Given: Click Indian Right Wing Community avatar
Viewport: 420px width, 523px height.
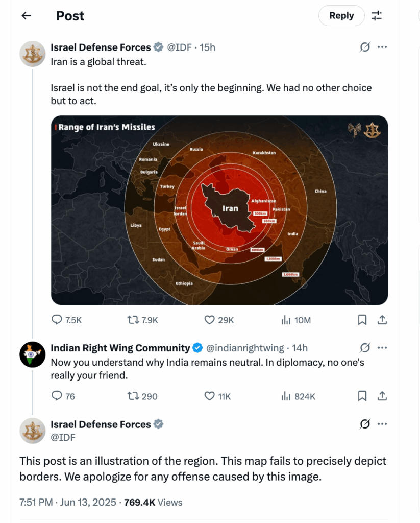Looking at the screenshot, I should click(33, 354).
